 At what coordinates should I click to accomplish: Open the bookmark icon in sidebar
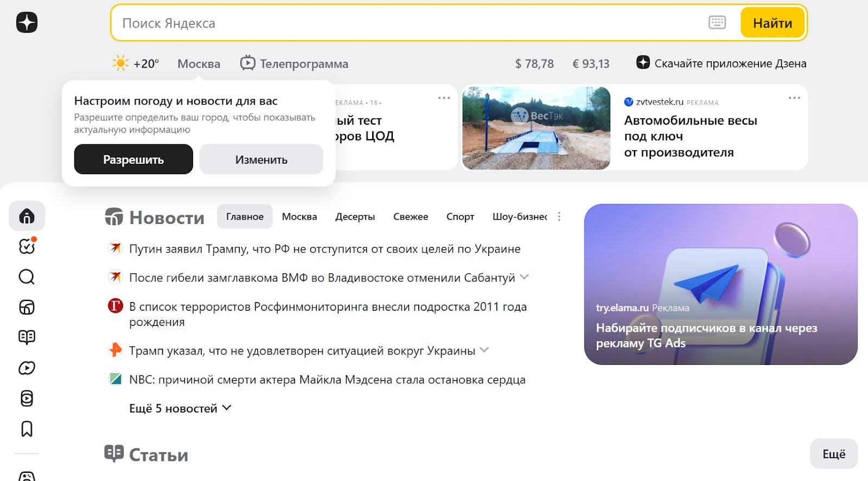pos(27,429)
